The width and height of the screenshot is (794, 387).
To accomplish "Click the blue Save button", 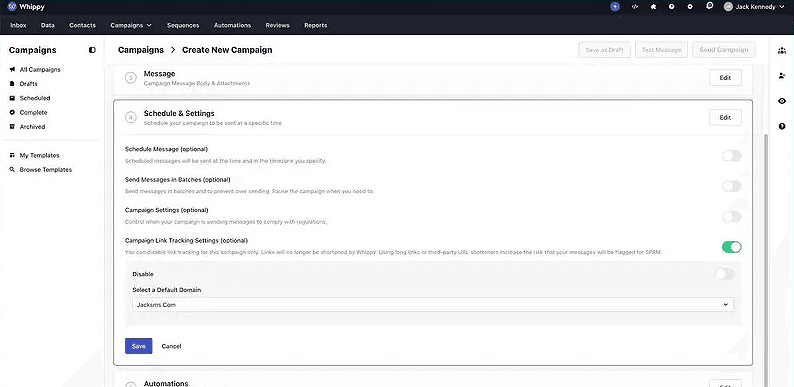I will 138,346.
